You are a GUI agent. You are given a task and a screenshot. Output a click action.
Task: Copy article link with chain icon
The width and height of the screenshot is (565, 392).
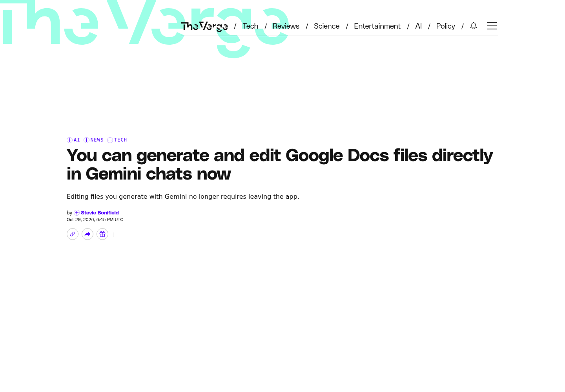(73, 234)
